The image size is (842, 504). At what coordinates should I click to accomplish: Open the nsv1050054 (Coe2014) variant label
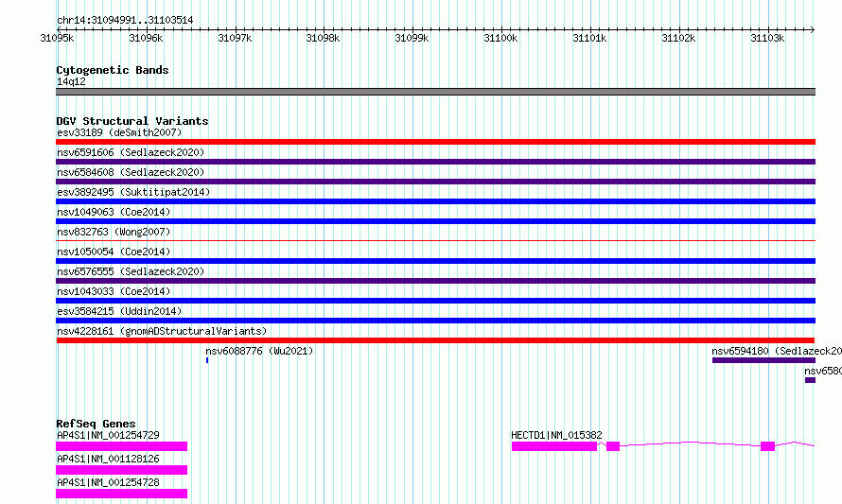[114, 252]
